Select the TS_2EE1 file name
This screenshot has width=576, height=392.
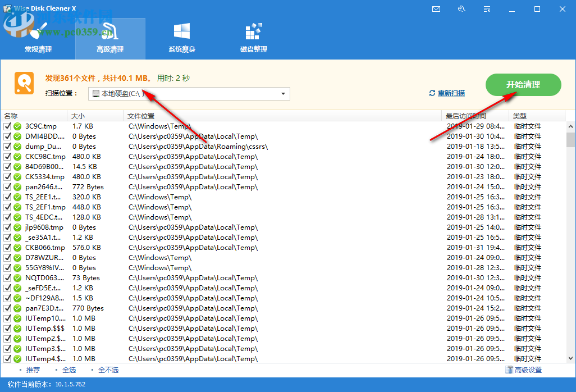(x=43, y=197)
